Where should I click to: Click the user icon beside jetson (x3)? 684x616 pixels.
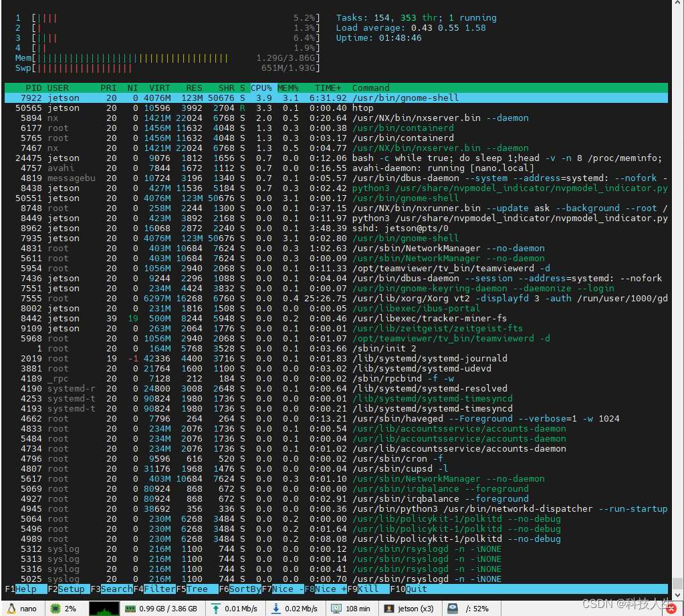point(389,609)
